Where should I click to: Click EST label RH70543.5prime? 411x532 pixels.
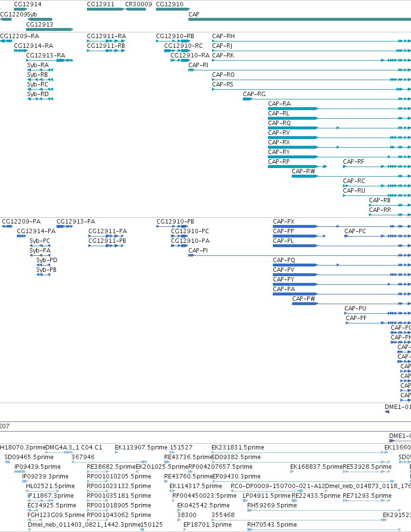[272, 525]
